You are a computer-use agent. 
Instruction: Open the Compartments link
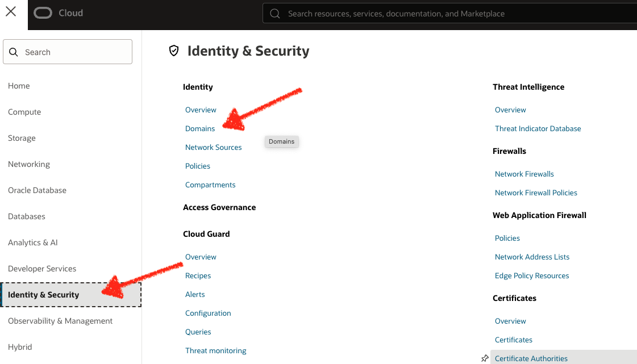click(x=210, y=185)
